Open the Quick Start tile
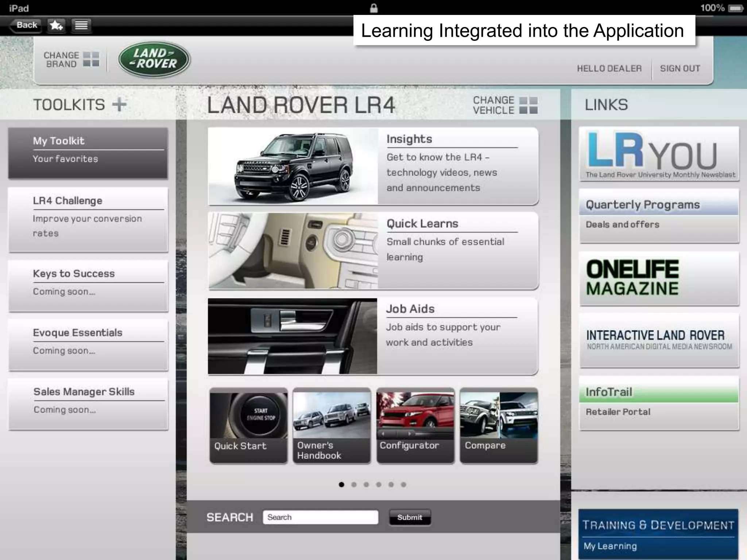 click(248, 425)
